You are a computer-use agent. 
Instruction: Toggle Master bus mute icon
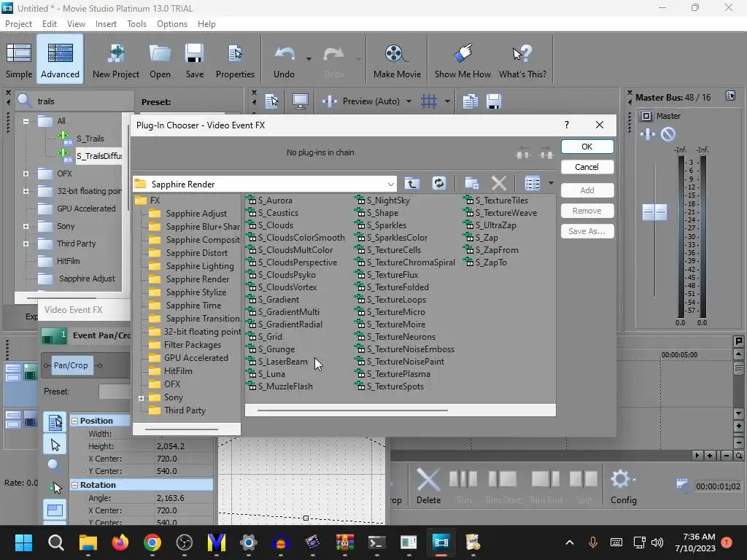[668, 134]
